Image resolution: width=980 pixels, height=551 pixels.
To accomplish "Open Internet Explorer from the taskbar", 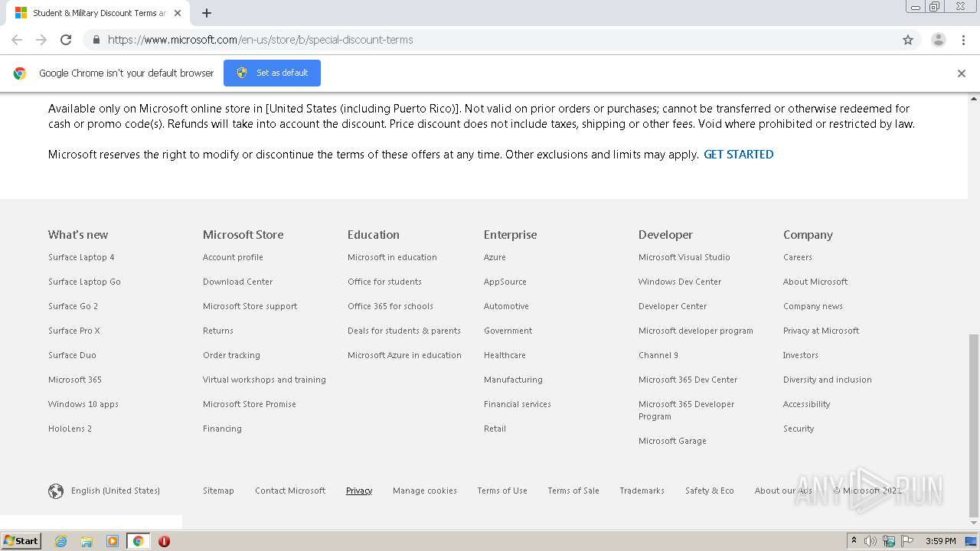I will click(x=60, y=541).
